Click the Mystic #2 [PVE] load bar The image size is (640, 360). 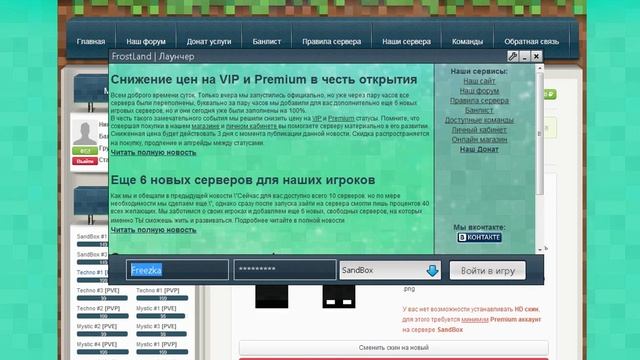point(102,334)
